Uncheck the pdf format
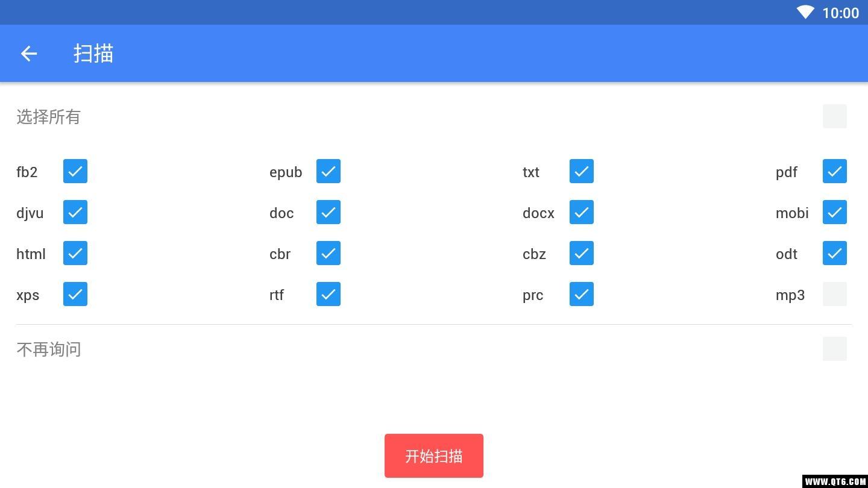The image size is (868, 488). (835, 171)
